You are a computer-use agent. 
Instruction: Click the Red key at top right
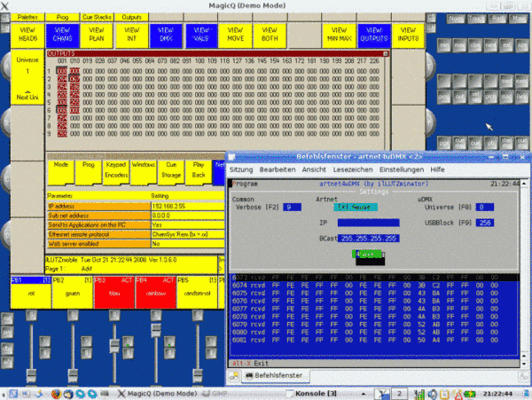tap(497, 19)
